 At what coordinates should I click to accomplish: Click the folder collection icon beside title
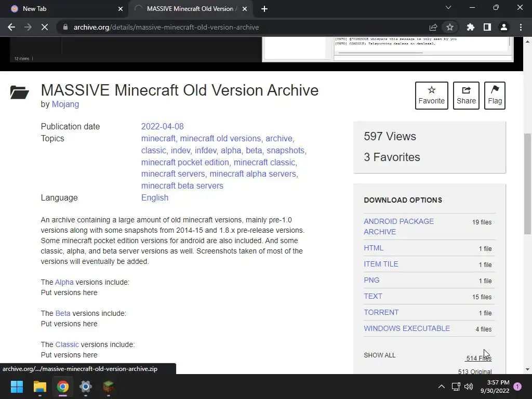tap(19, 92)
